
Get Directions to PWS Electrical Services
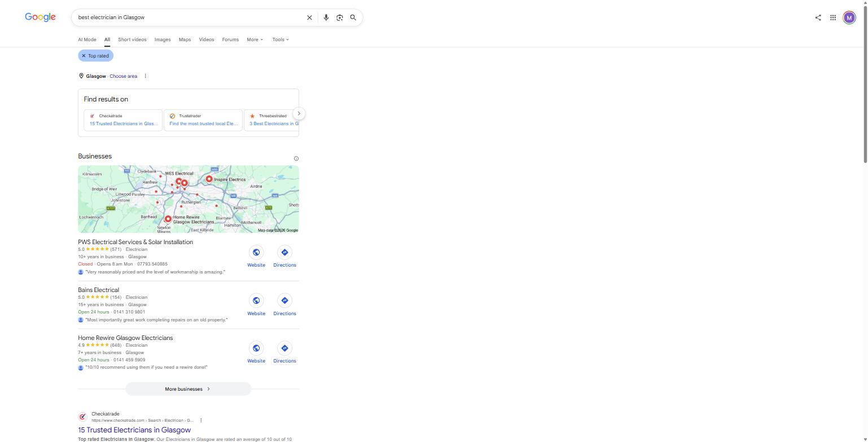(284, 252)
